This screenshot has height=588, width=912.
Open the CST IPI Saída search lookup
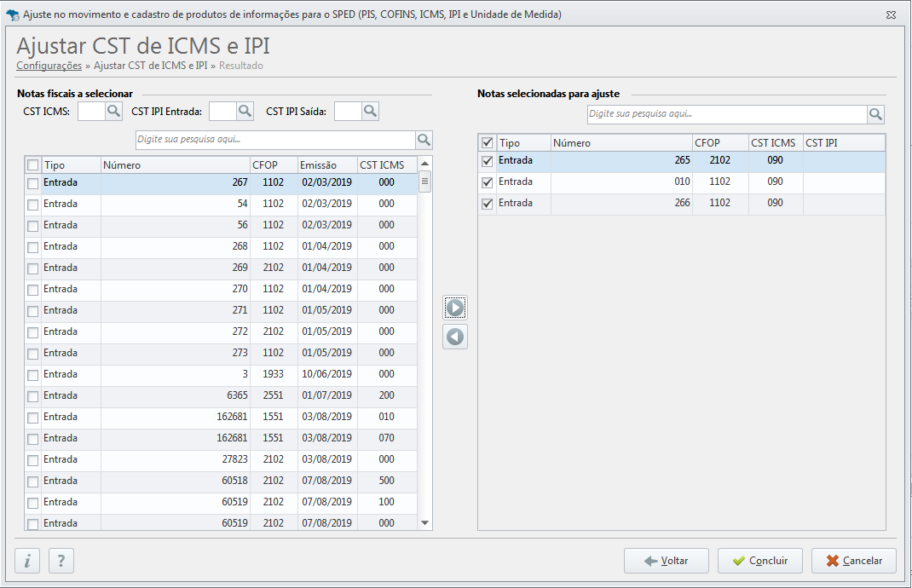tap(372, 110)
